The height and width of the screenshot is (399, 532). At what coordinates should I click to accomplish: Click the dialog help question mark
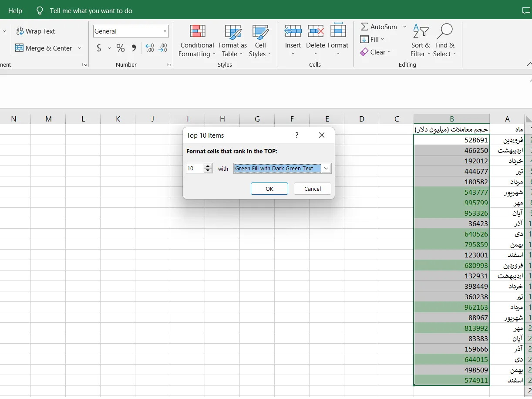tap(297, 135)
